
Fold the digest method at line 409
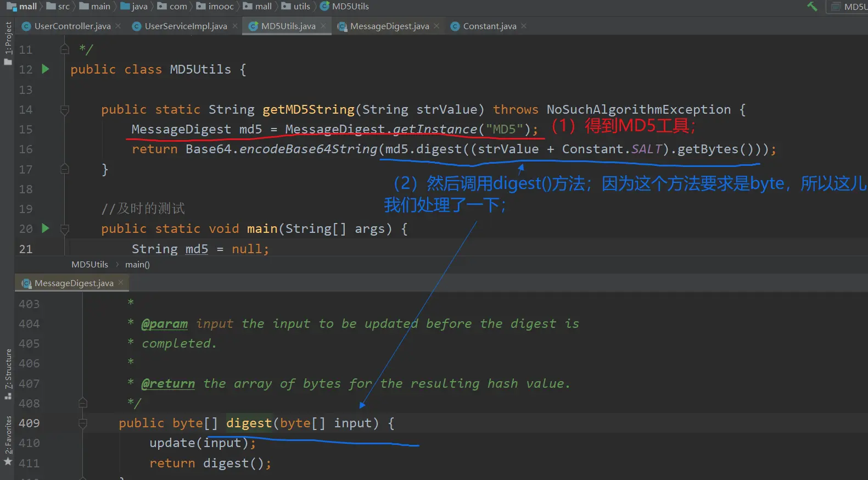click(83, 423)
